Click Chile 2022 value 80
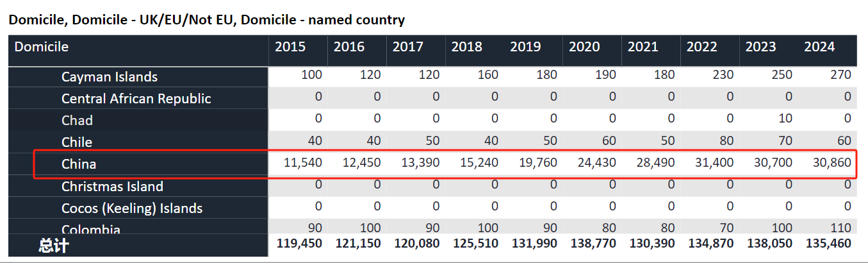The width and height of the screenshot is (868, 263). pos(727,140)
